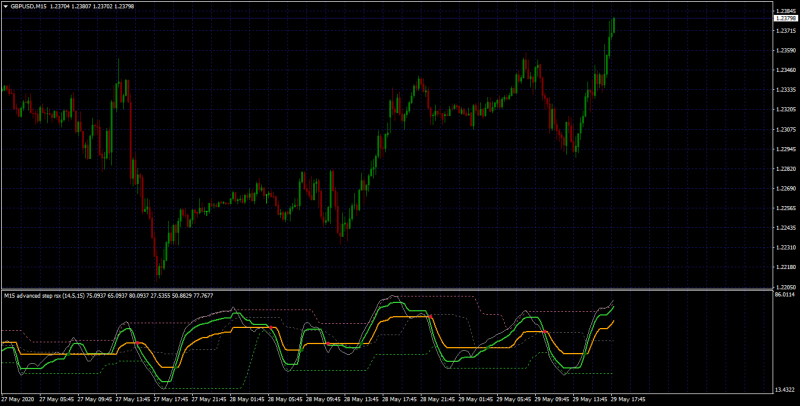Click the 1.22180 price scale level
The width and height of the screenshot is (800, 406).
785,267
